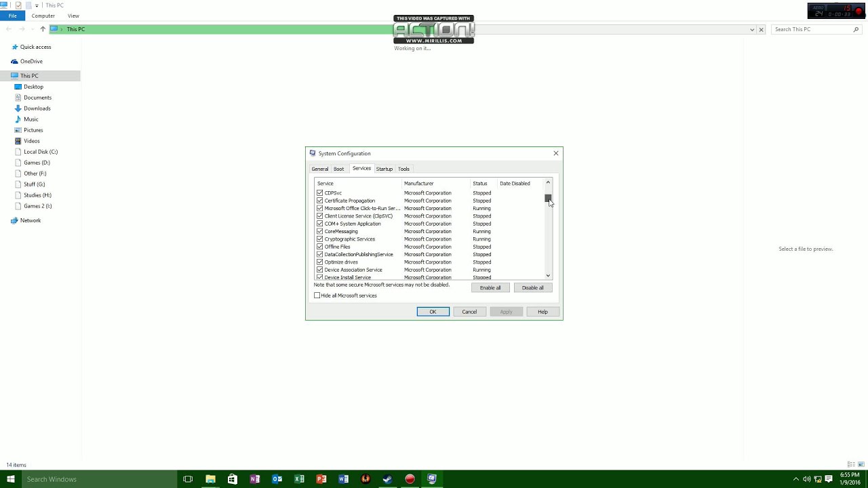This screenshot has height=488, width=868.
Task: Uncheck the Cryptographic Services service
Action: click(319, 239)
